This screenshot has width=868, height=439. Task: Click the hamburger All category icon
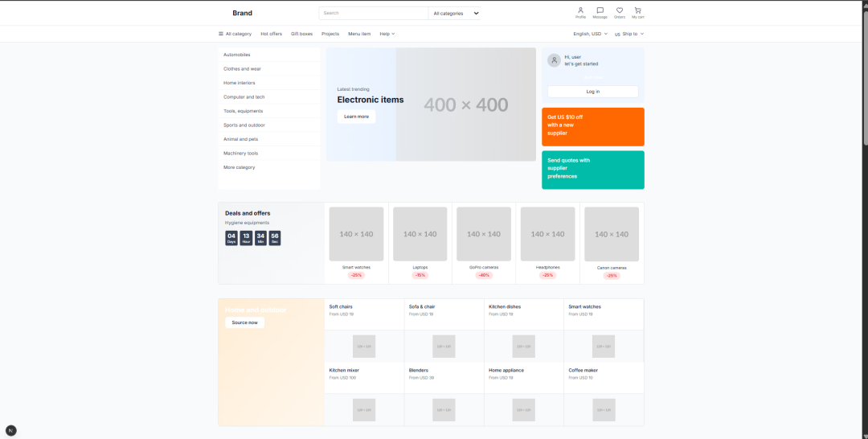221,34
